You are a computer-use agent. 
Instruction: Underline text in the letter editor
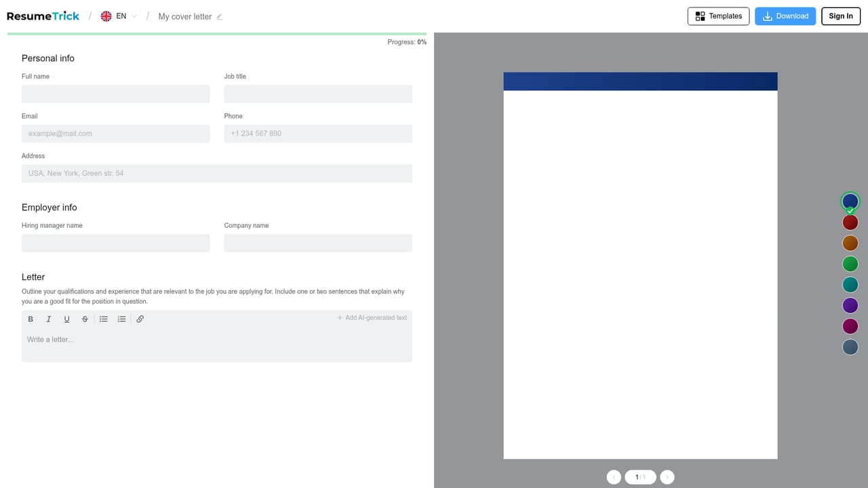point(66,319)
